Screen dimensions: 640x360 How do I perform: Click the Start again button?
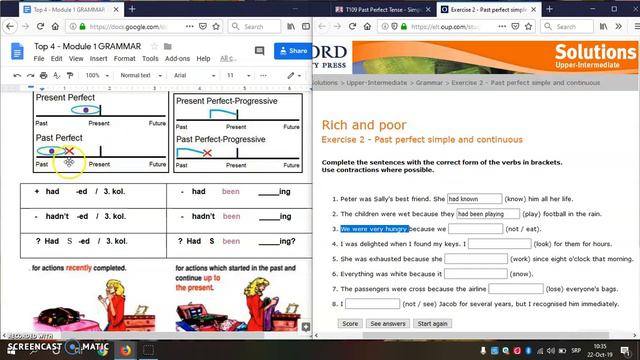[x=432, y=324]
